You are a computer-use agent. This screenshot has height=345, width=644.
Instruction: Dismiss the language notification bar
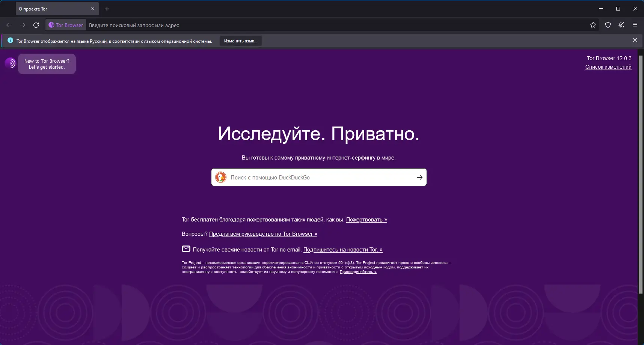coord(635,41)
